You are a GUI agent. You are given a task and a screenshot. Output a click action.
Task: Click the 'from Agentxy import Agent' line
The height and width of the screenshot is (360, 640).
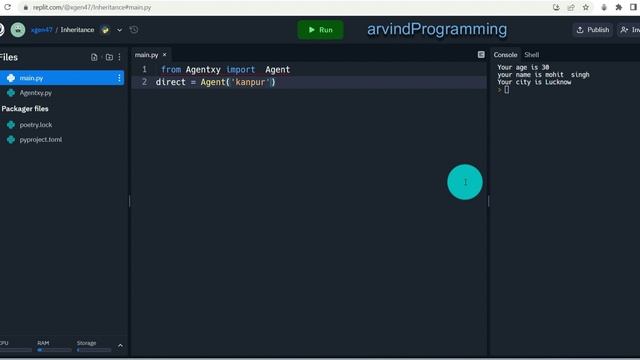pos(225,69)
